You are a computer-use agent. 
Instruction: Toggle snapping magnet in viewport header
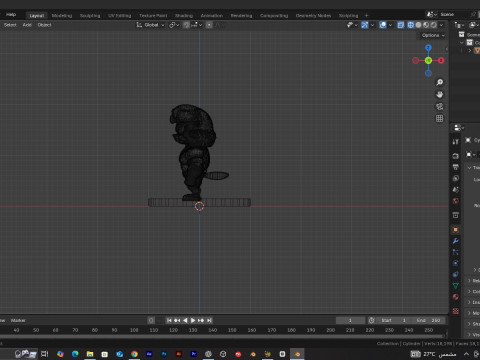click(x=186, y=25)
